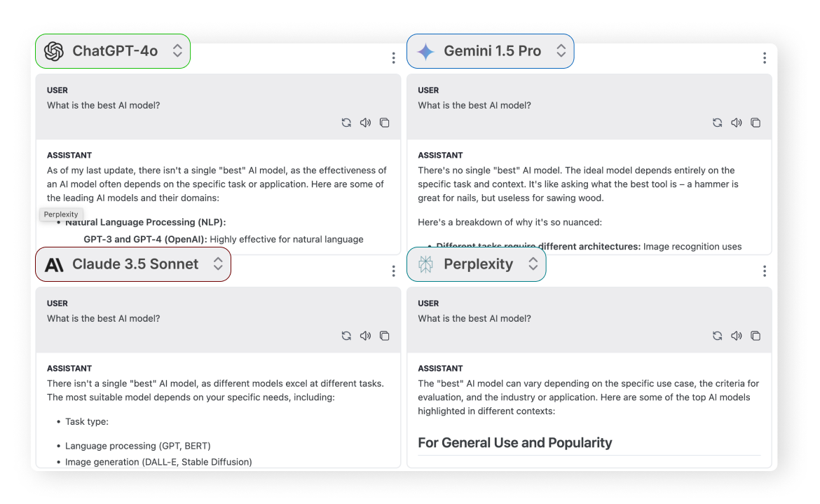
Task: Open the Claude panel three-dot menu
Action: click(393, 271)
